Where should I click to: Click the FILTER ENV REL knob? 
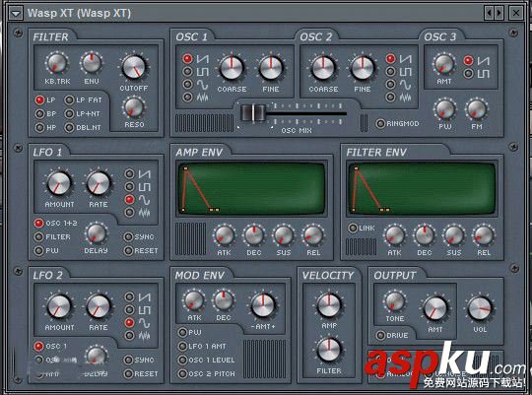click(484, 235)
